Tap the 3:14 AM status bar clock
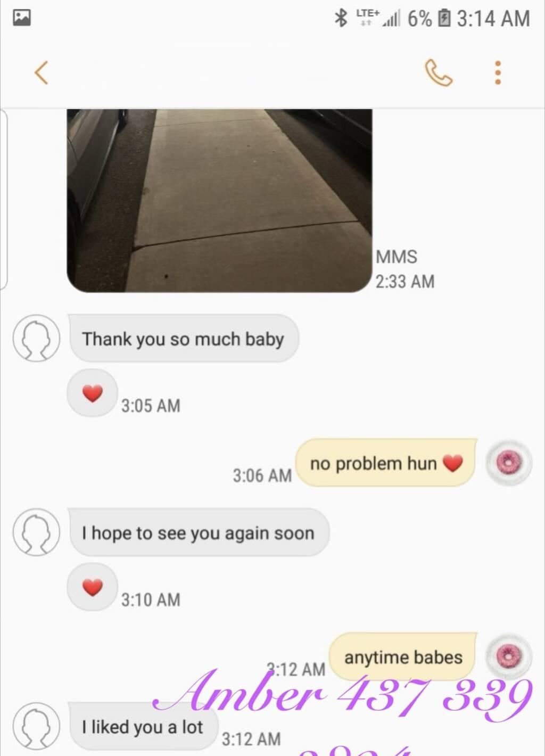The height and width of the screenshot is (756, 545). click(493, 19)
